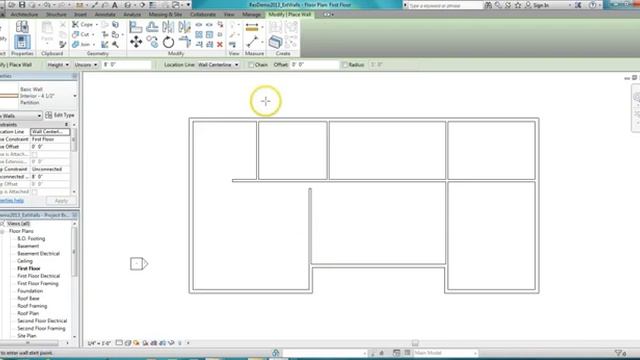This screenshot has height=360, width=640.
Task: Click the Sign In icon in title bar
Action: 538,5
